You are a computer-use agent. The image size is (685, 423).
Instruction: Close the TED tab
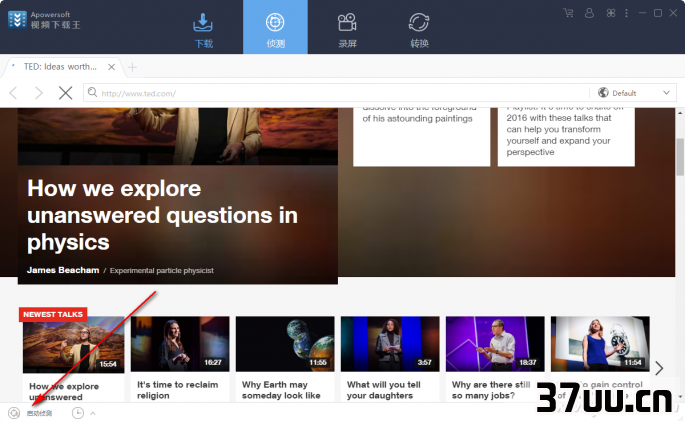[111, 67]
